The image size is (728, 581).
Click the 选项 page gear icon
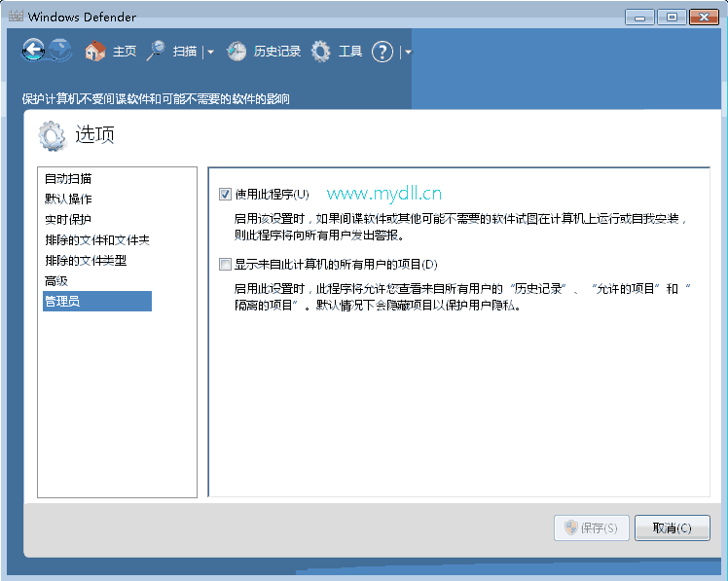[x=52, y=136]
